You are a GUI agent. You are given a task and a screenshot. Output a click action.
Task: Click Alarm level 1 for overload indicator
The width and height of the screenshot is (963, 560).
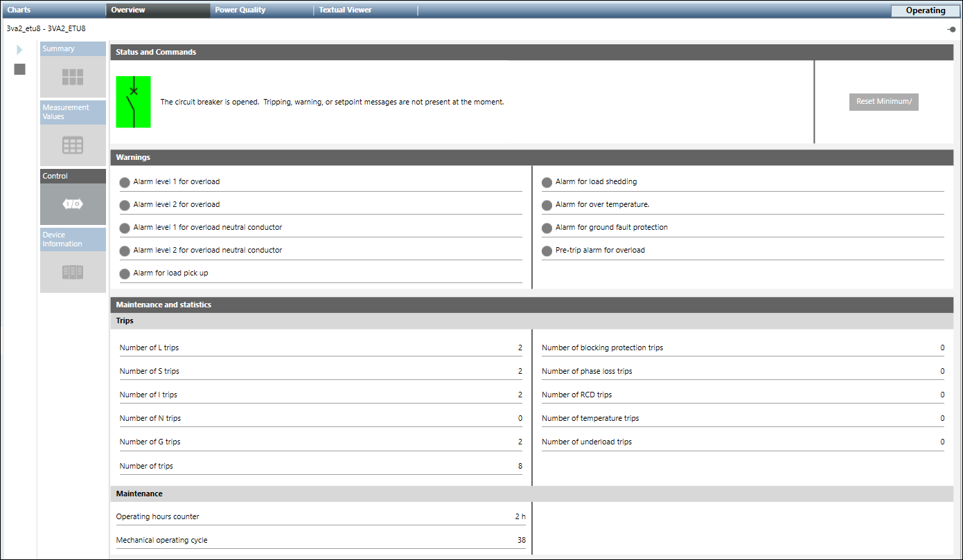[x=125, y=183]
